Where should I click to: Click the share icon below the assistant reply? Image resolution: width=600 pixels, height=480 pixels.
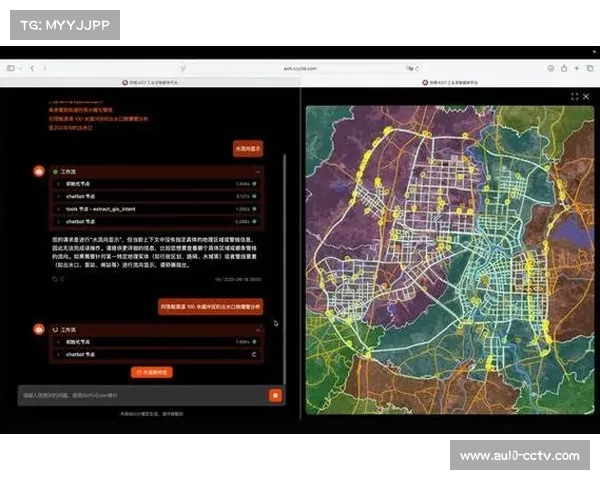pyautogui.click(x=62, y=279)
